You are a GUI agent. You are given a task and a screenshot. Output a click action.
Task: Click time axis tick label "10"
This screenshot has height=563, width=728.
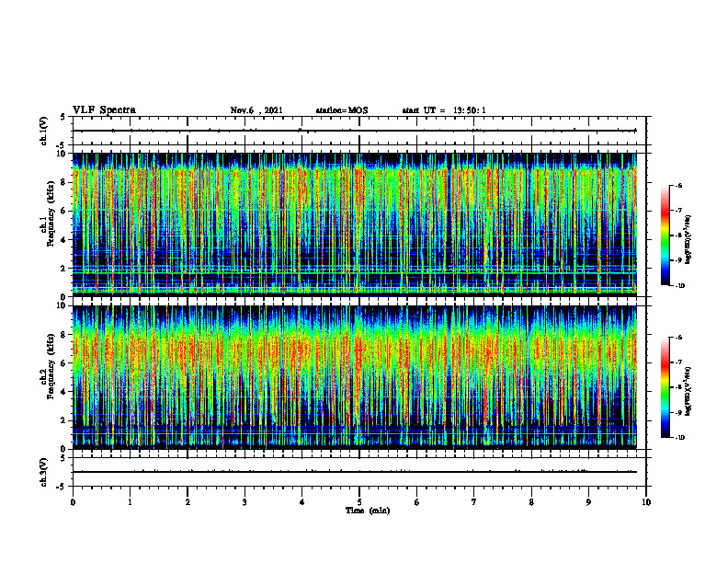point(646,502)
